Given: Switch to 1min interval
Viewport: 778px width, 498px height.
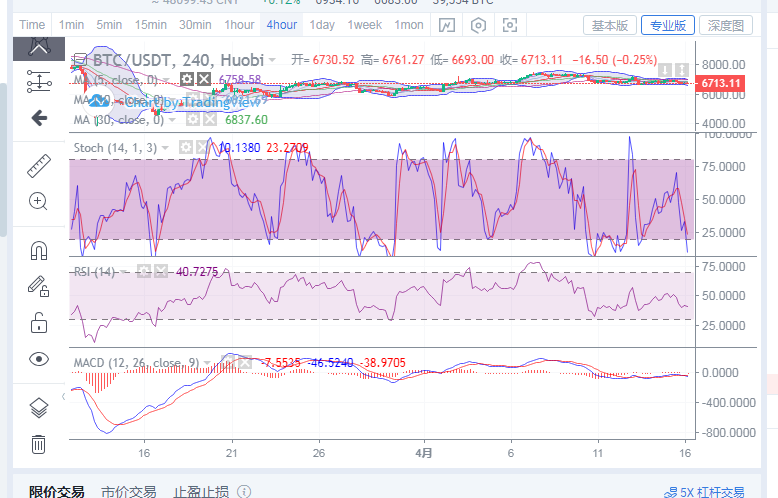Looking at the screenshot, I should coord(71,25).
